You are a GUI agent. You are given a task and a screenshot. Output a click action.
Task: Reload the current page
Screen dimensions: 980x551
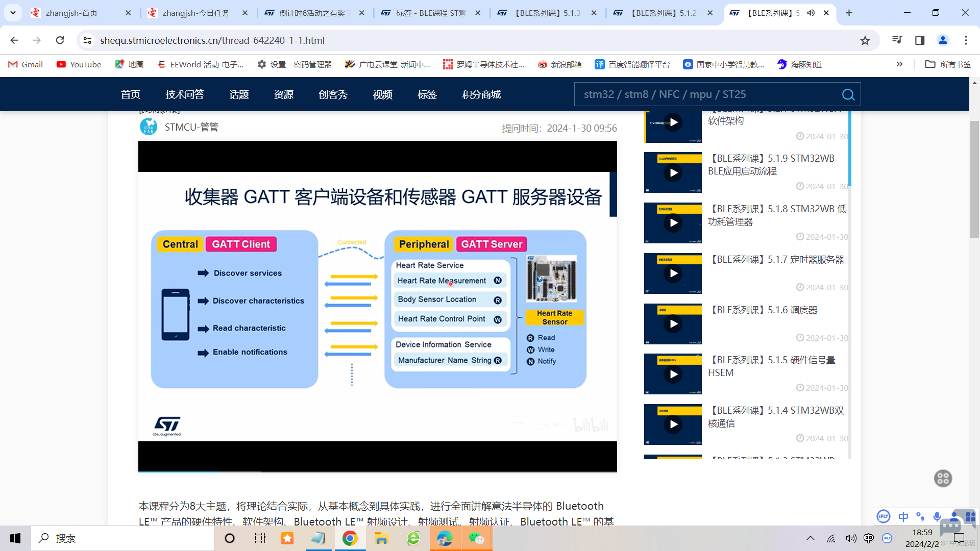coord(60,40)
